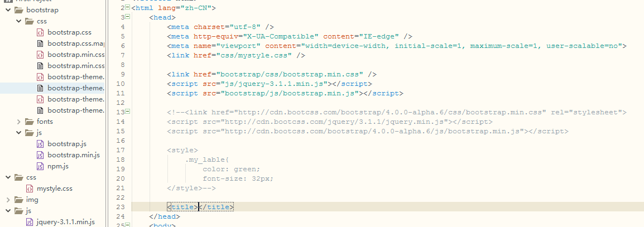The height and width of the screenshot is (227, 644).
Task: Open bootstrap.js in the tree
Action: [x=66, y=144]
